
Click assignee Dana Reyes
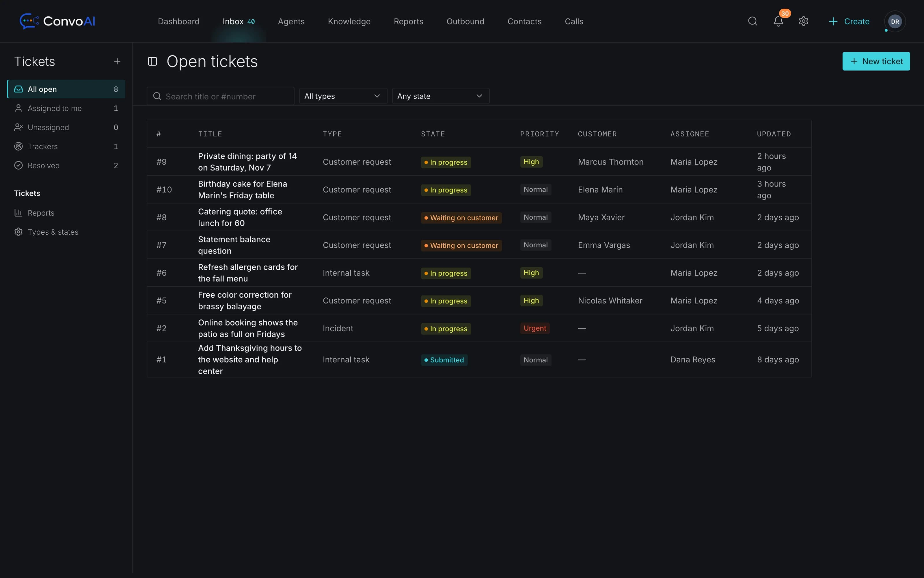(693, 359)
